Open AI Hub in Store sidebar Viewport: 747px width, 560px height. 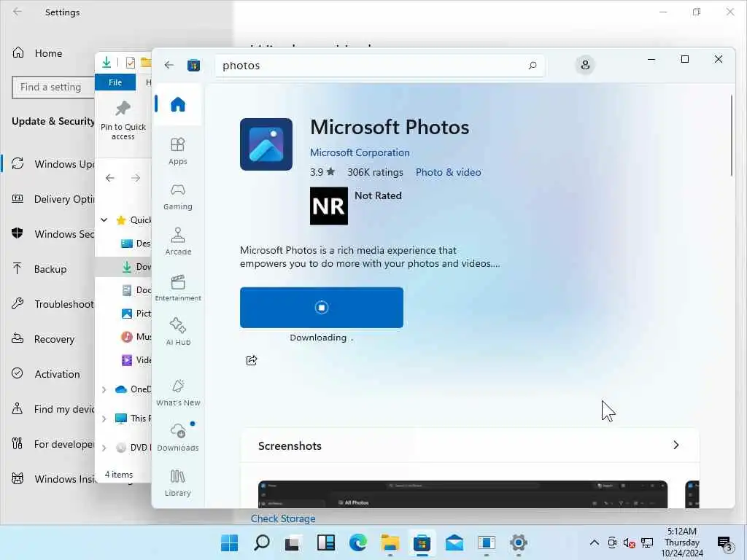(178, 332)
